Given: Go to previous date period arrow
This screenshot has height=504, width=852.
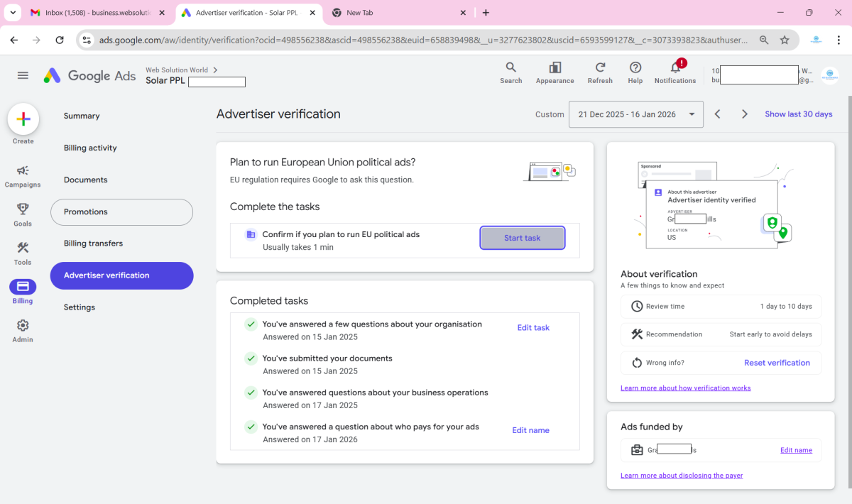Looking at the screenshot, I should [x=717, y=114].
